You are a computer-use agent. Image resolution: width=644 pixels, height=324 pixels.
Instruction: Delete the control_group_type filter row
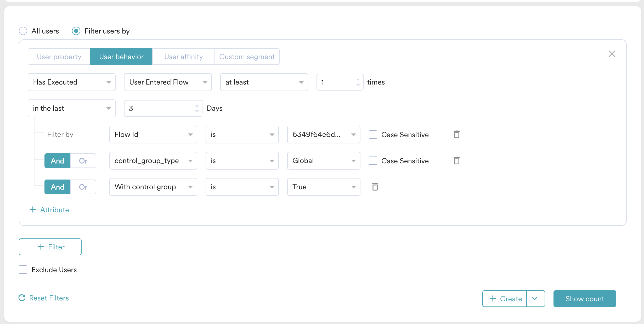click(x=456, y=161)
